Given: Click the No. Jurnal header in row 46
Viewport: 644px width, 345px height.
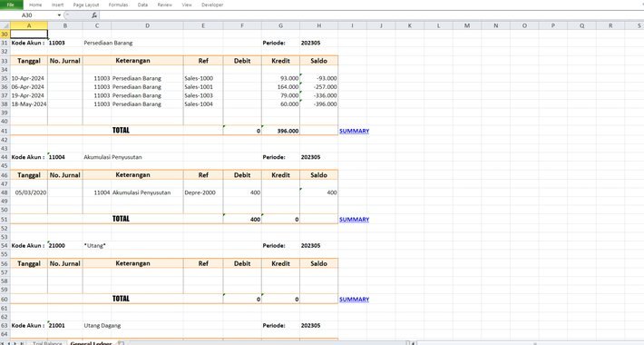Looking at the screenshot, I should click(65, 174).
